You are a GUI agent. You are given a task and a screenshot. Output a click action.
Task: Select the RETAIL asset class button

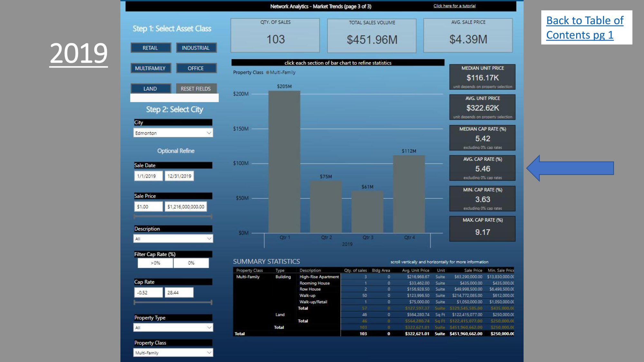coord(150,48)
